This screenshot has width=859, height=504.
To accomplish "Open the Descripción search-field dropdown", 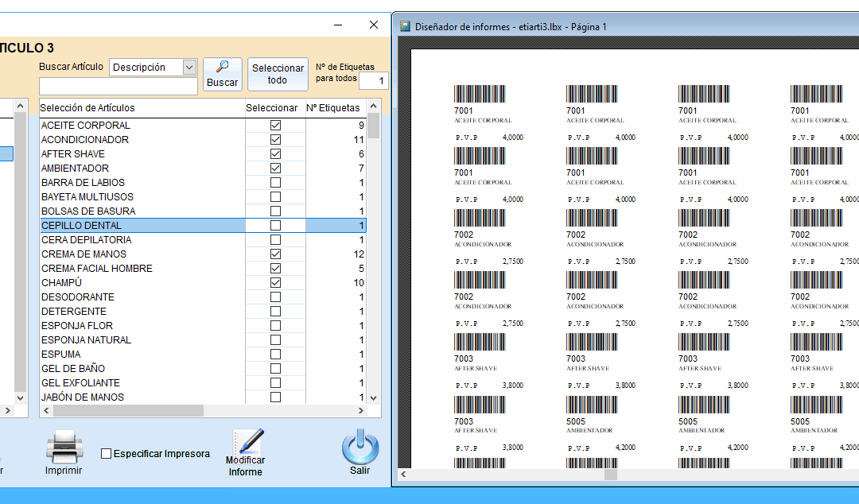I will tap(189, 67).
